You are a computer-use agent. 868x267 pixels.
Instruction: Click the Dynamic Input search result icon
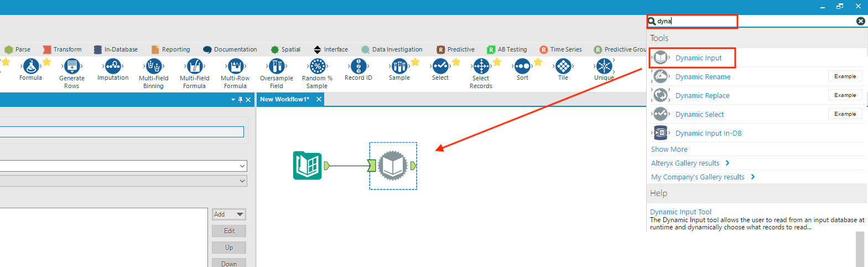(661, 58)
